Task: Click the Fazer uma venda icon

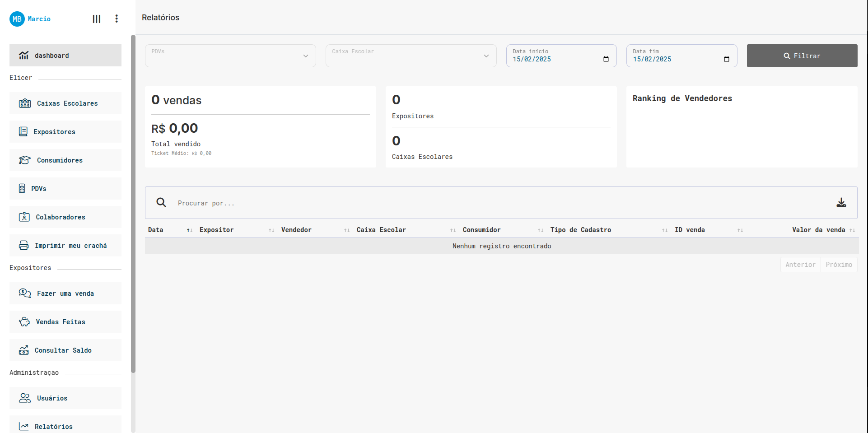Action: click(x=25, y=293)
